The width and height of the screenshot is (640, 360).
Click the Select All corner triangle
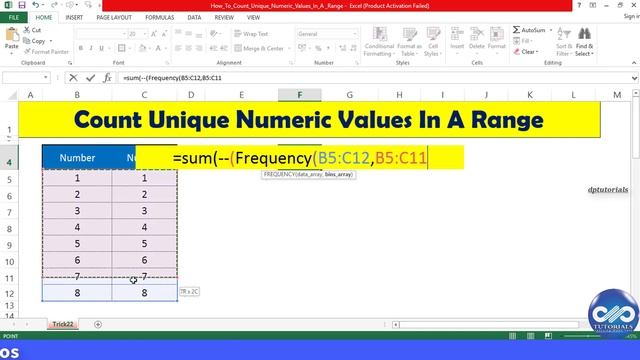(x=12, y=96)
